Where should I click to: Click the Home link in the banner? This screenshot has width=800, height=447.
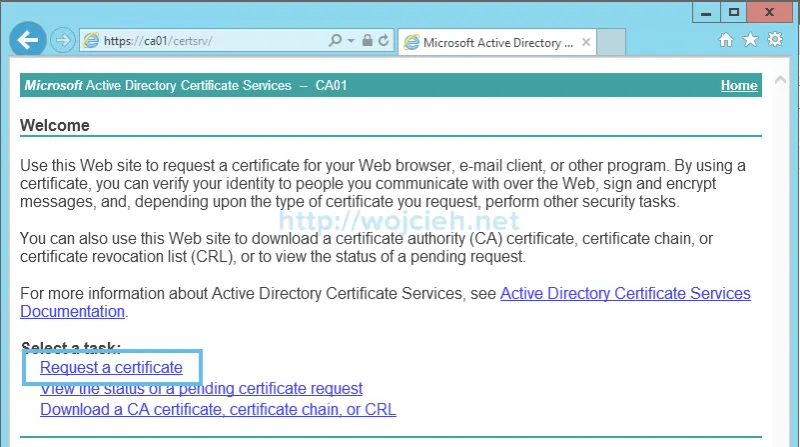[739, 85]
